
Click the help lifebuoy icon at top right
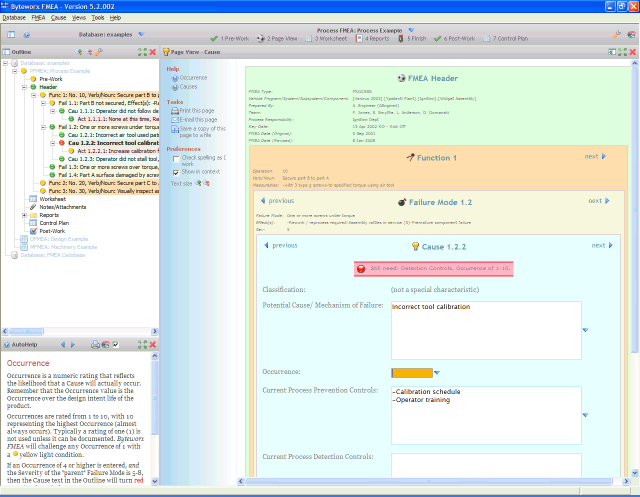[631, 35]
